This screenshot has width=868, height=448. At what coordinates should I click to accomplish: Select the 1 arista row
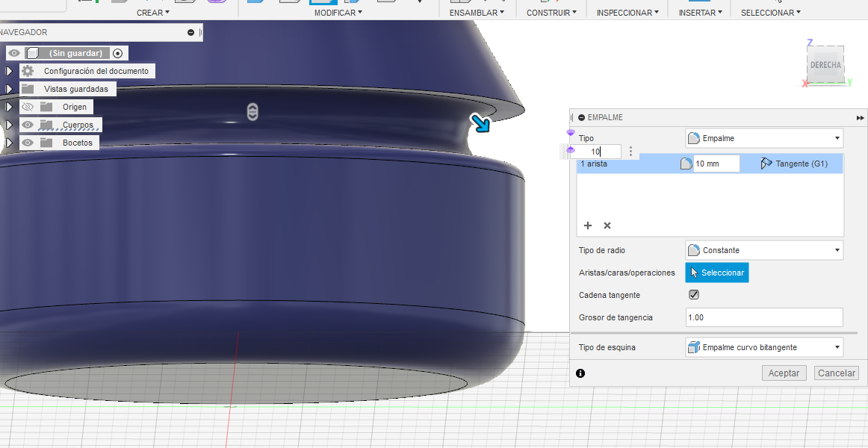pyautogui.click(x=710, y=164)
